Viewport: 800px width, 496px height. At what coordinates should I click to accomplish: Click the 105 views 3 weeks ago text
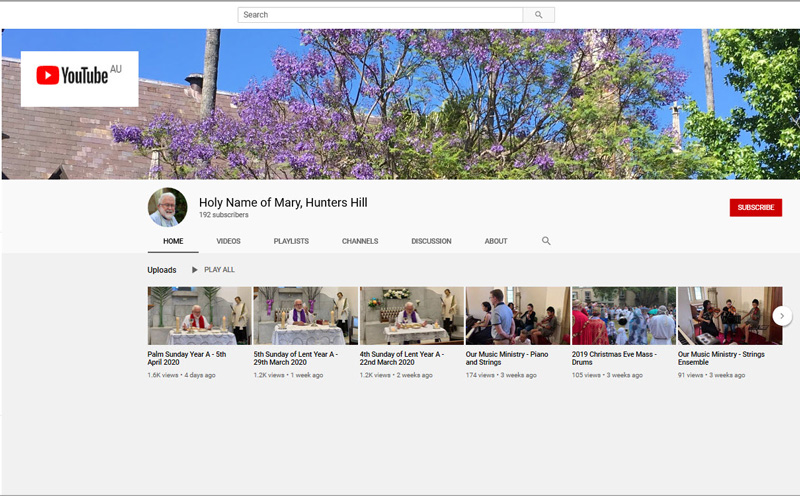[x=607, y=375]
